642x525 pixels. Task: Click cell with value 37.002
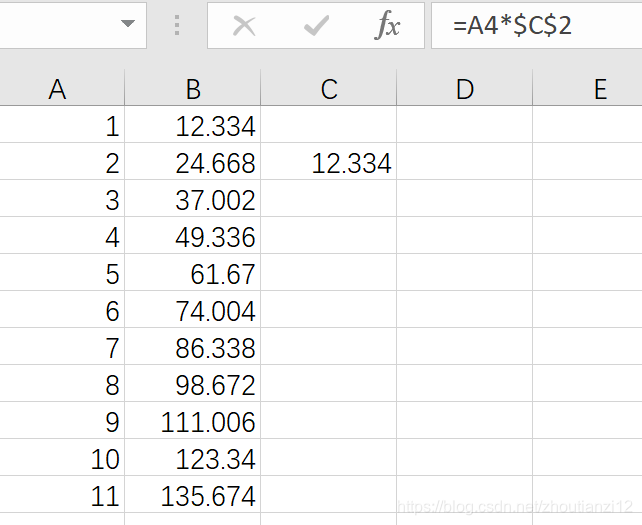193,198
